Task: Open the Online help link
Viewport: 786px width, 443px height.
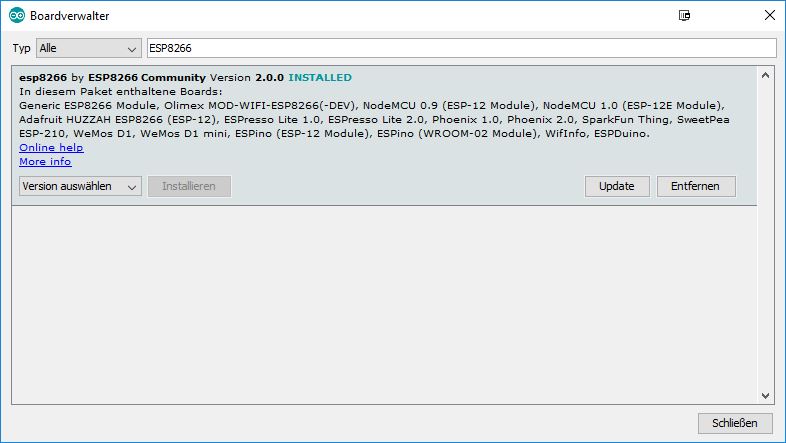Action: [x=51, y=147]
